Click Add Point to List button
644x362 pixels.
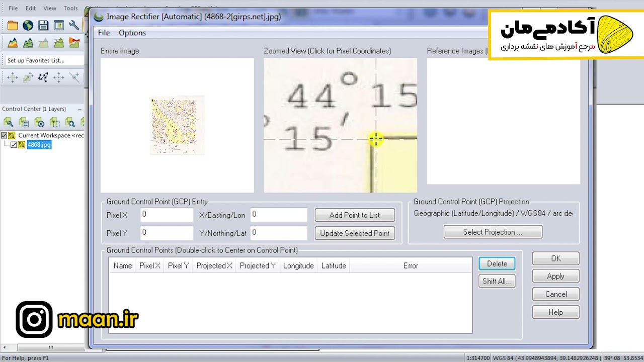pos(355,215)
